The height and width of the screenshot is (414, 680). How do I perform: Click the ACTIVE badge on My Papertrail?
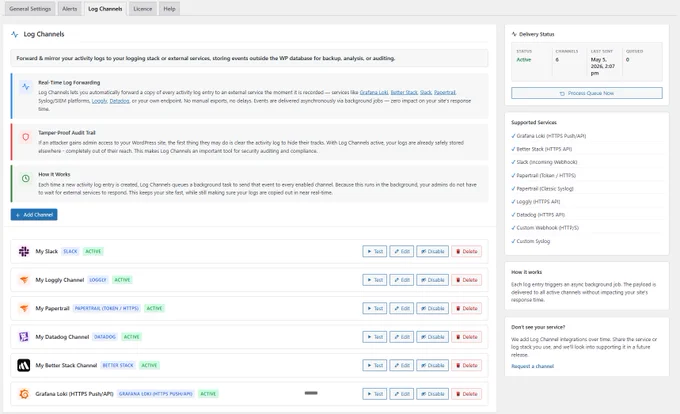point(154,308)
